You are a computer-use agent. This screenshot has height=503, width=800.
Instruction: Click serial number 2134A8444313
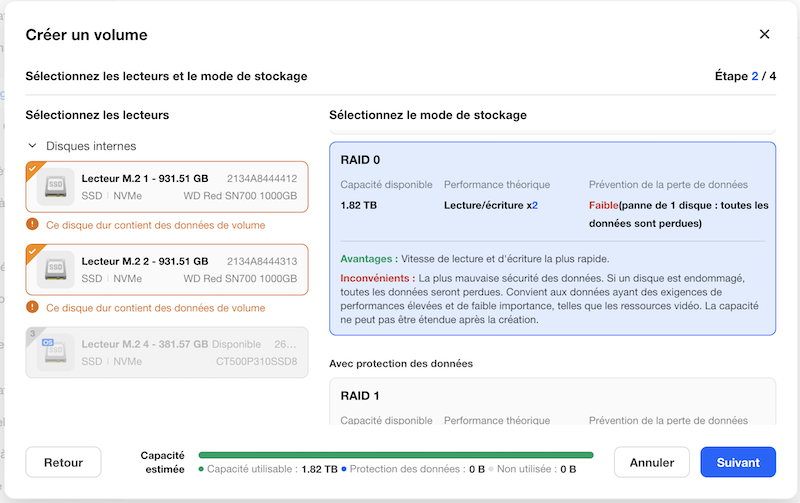pyautogui.click(x=262, y=261)
